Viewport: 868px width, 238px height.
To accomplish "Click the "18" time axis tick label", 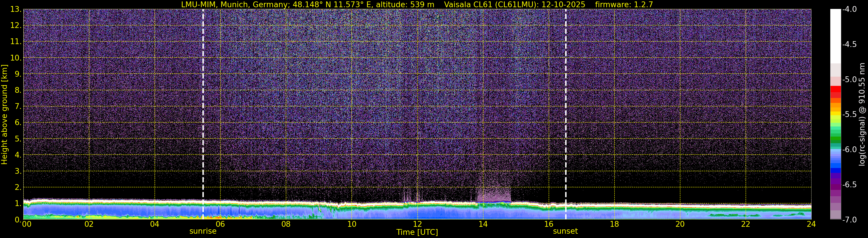I will [x=615, y=224].
